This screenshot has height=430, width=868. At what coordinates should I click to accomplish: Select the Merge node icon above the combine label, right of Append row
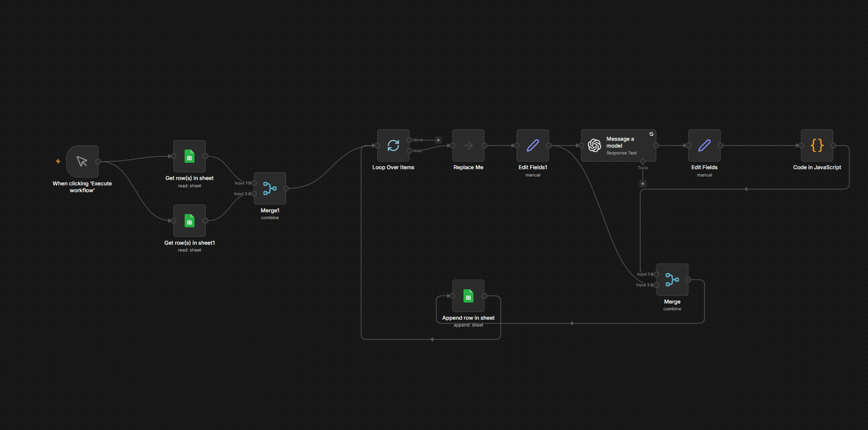tap(672, 280)
